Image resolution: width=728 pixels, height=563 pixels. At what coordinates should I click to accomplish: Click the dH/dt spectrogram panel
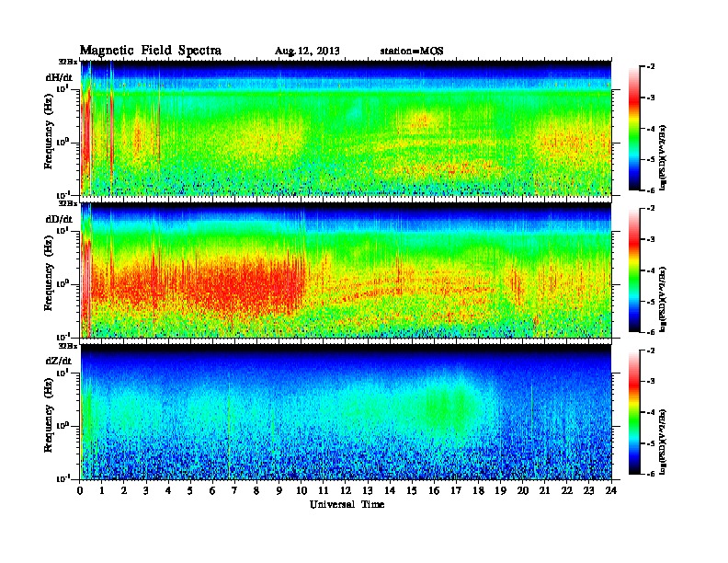pos(346,128)
